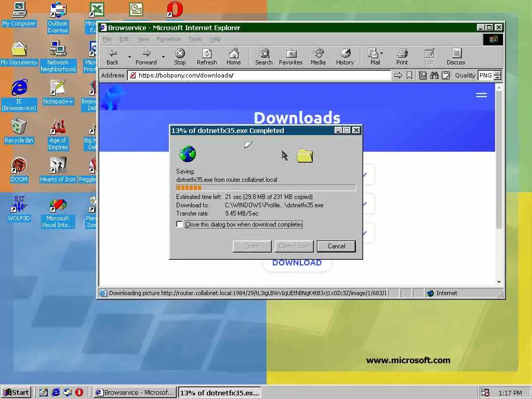Click the Internet zone status indicator
The width and height of the screenshot is (532, 399).
pos(442,293)
